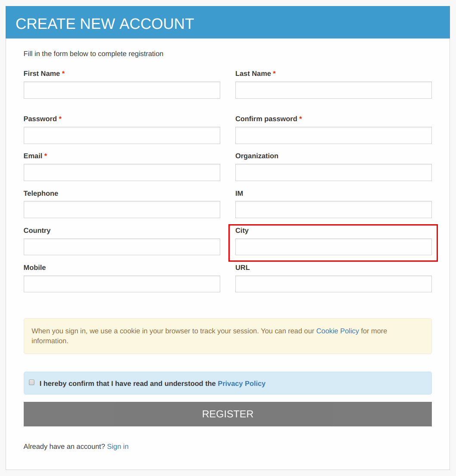Click the First Name input field
This screenshot has width=456, height=476.
[122, 90]
